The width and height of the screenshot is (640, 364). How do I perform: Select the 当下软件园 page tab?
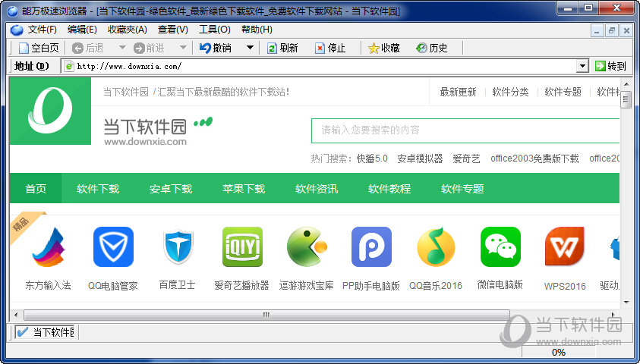pos(46,332)
